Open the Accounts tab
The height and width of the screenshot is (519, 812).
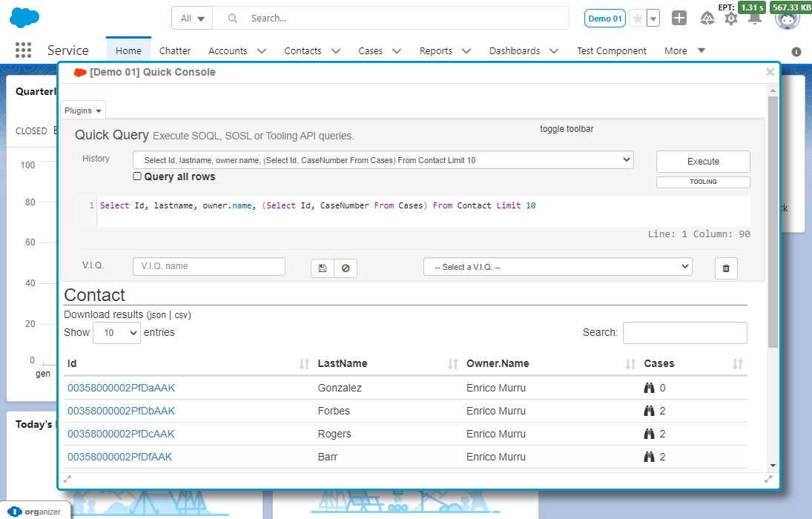tap(228, 50)
